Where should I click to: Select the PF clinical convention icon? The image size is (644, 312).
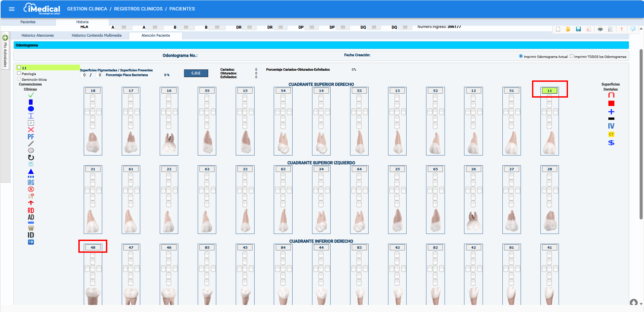31,137
